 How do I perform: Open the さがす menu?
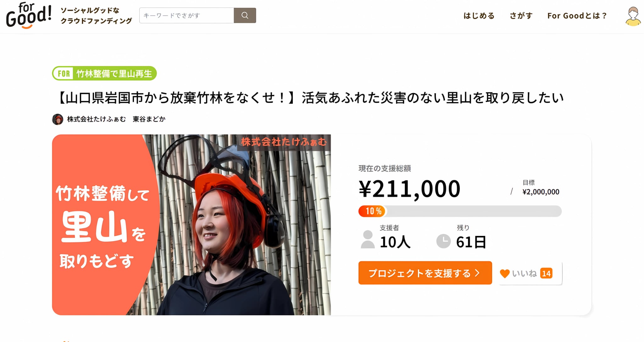(521, 16)
